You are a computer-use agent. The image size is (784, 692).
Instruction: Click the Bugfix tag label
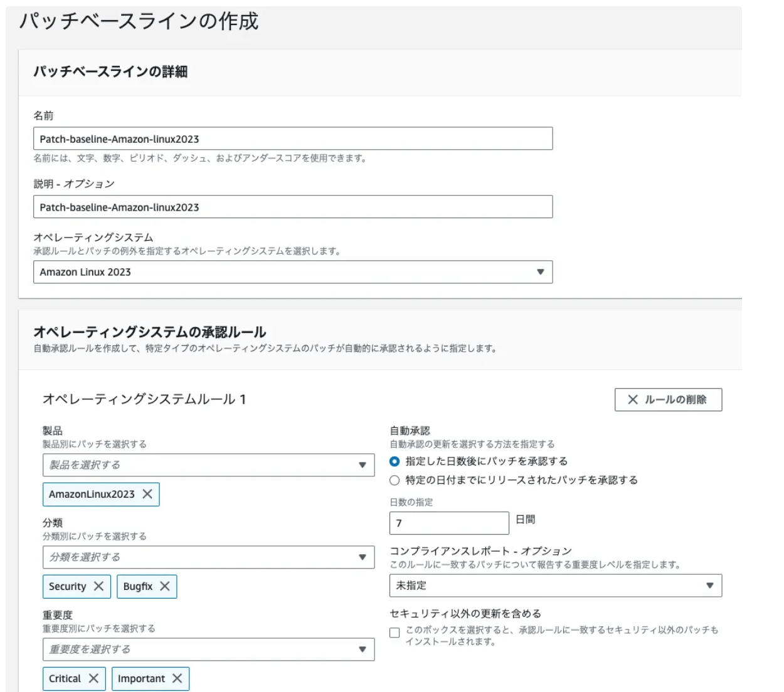pos(137,586)
